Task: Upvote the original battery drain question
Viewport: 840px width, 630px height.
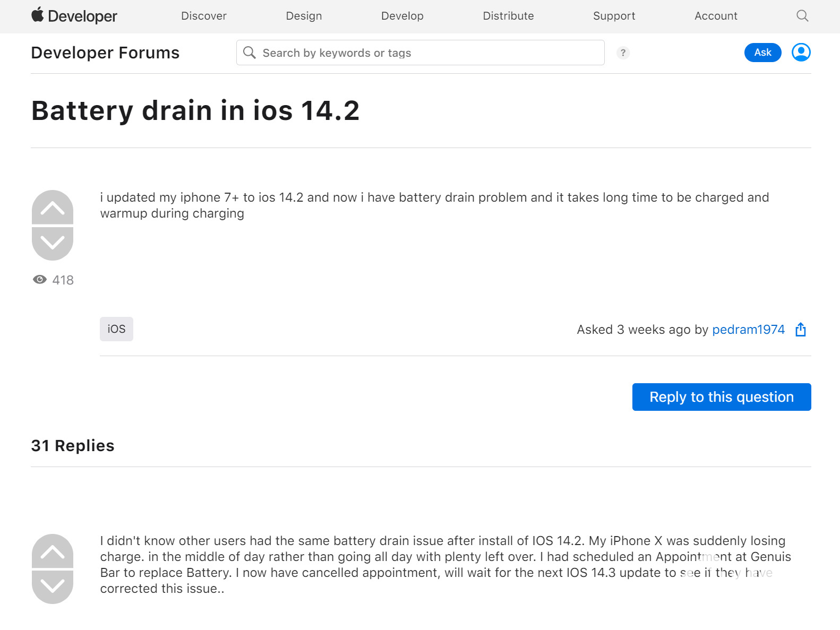Action: [x=53, y=208]
